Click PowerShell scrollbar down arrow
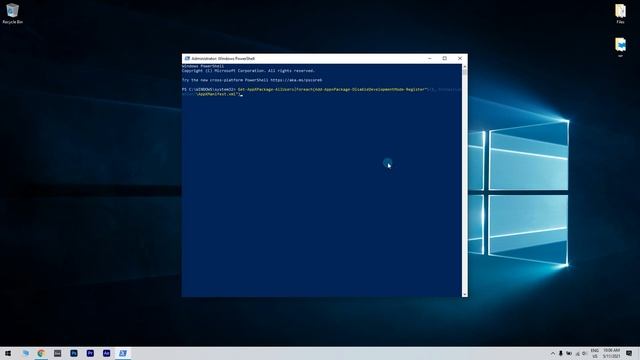The height and width of the screenshot is (360, 640). coord(464,294)
